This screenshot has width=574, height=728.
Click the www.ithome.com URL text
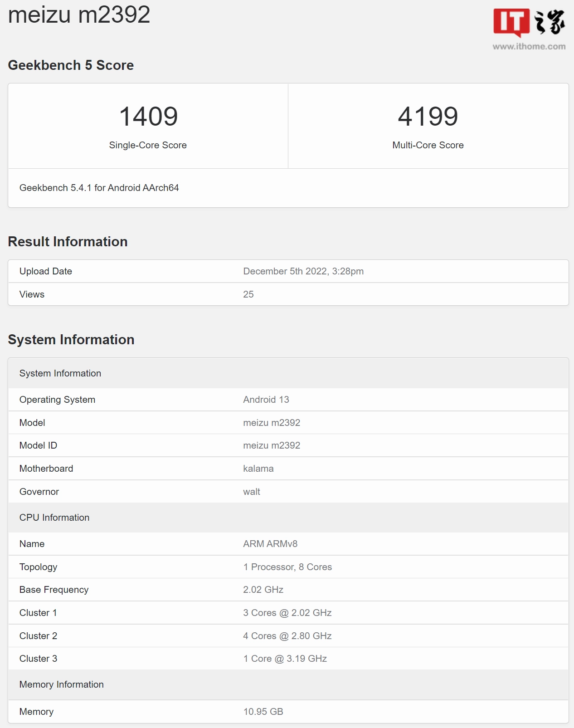click(529, 46)
